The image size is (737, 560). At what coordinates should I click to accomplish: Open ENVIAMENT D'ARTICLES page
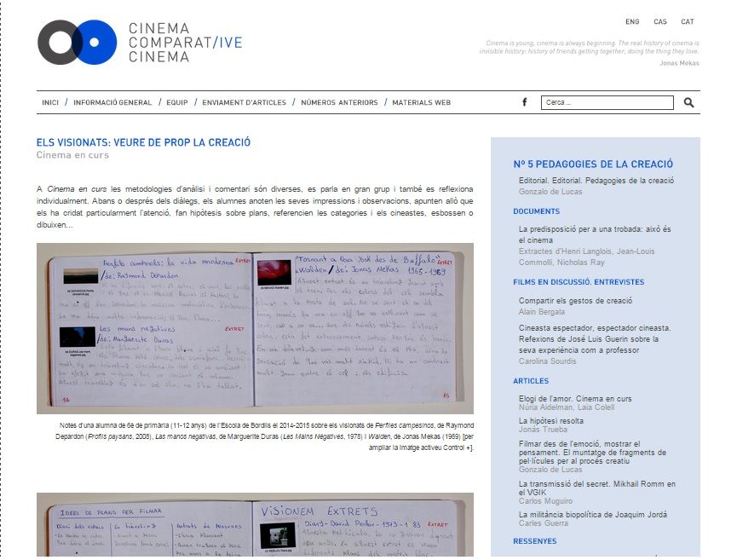click(244, 102)
